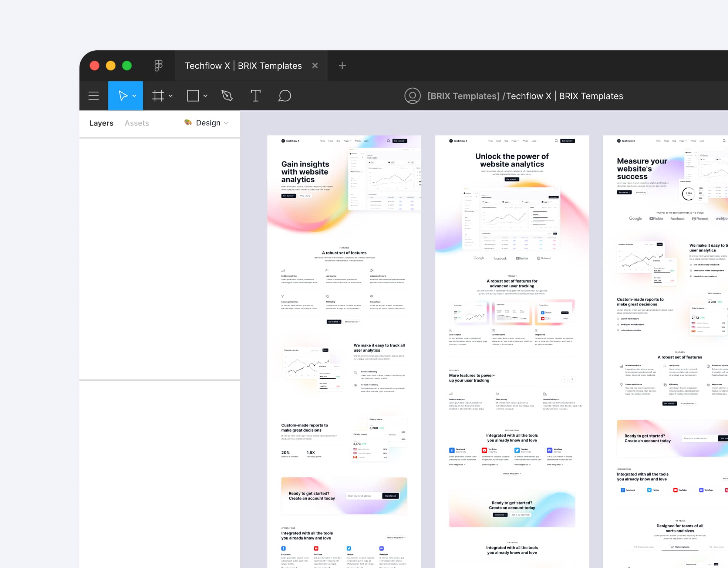Expand the Frame tool dropdown options
The width and height of the screenshot is (728, 568).
click(171, 96)
